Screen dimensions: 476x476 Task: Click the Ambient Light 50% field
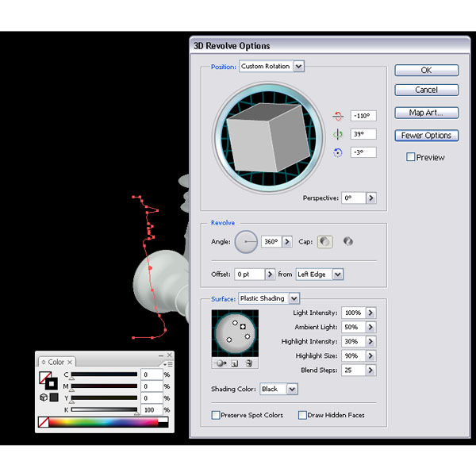coord(353,327)
